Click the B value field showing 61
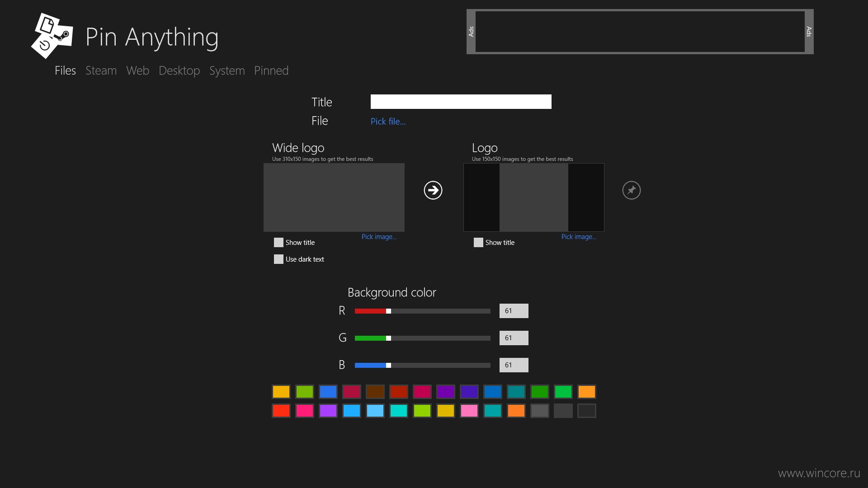The height and width of the screenshot is (488, 868). [514, 365]
